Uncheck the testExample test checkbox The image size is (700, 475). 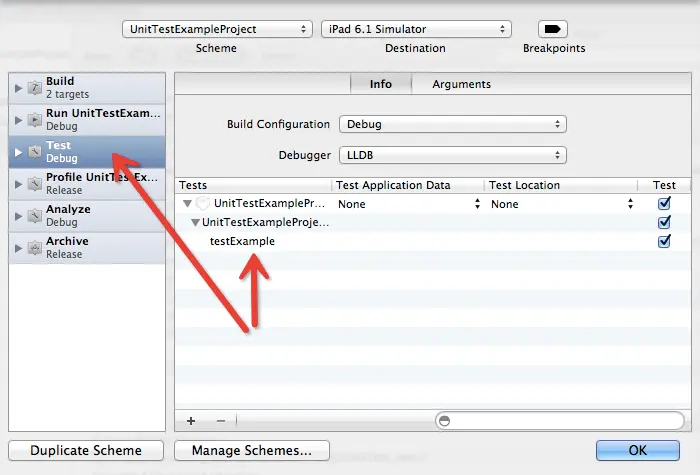(x=664, y=242)
